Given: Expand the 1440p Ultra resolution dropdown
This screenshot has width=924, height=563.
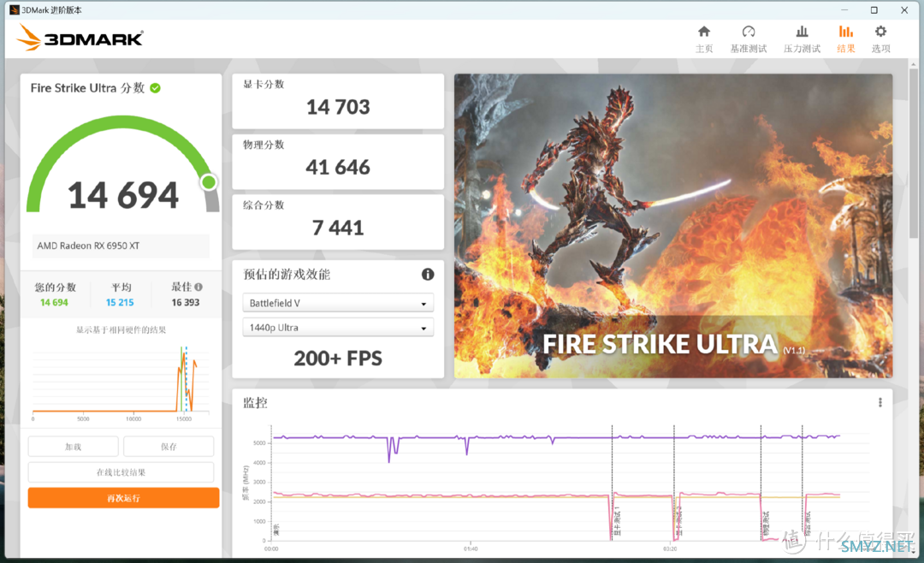Looking at the screenshot, I should [338, 327].
